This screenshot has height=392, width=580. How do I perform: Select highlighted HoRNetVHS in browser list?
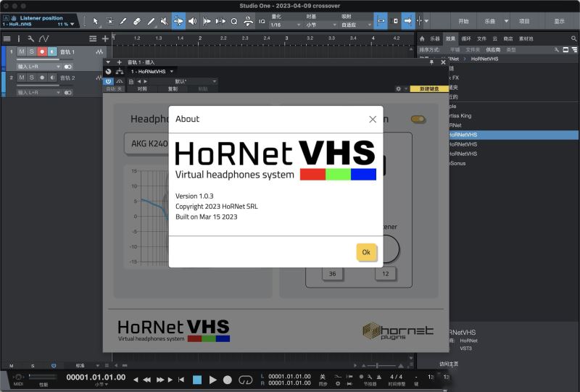click(x=514, y=135)
